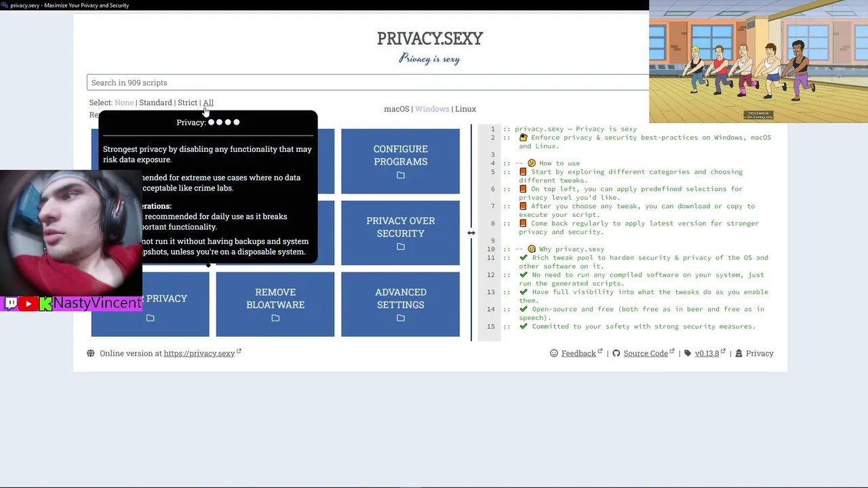Click the smiley icon beside Feedback
This screenshot has width=868, height=488.
(x=554, y=353)
